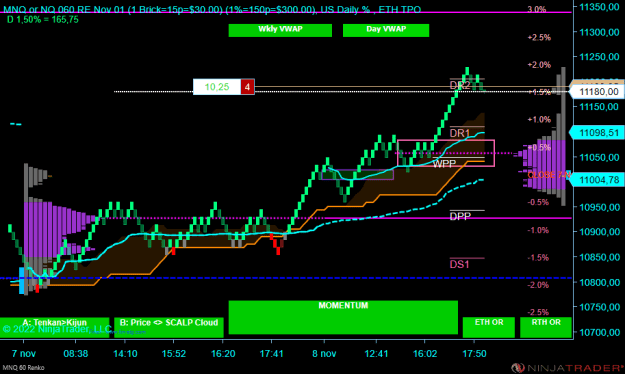Click the 8 nov date label
The image size is (625, 374).
pos(324,354)
